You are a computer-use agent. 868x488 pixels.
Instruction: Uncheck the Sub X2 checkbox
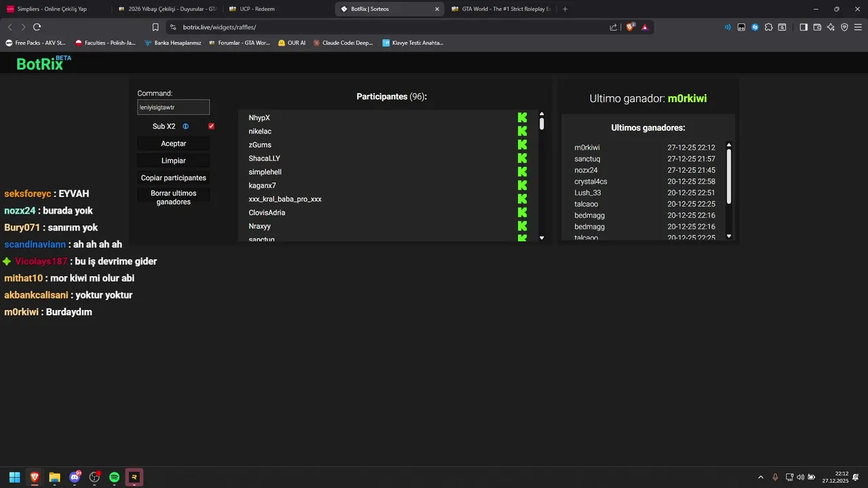coord(212,127)
